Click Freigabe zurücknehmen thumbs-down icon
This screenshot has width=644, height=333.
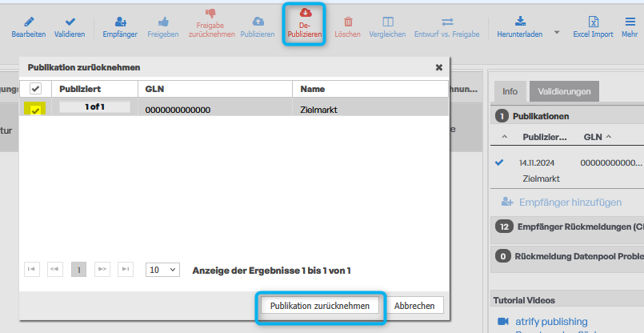tap(210, 14)
